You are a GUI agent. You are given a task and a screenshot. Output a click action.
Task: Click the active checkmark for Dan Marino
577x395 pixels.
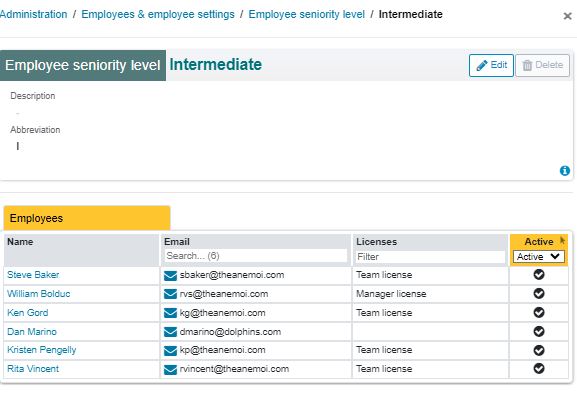click(x=539, y=331)
